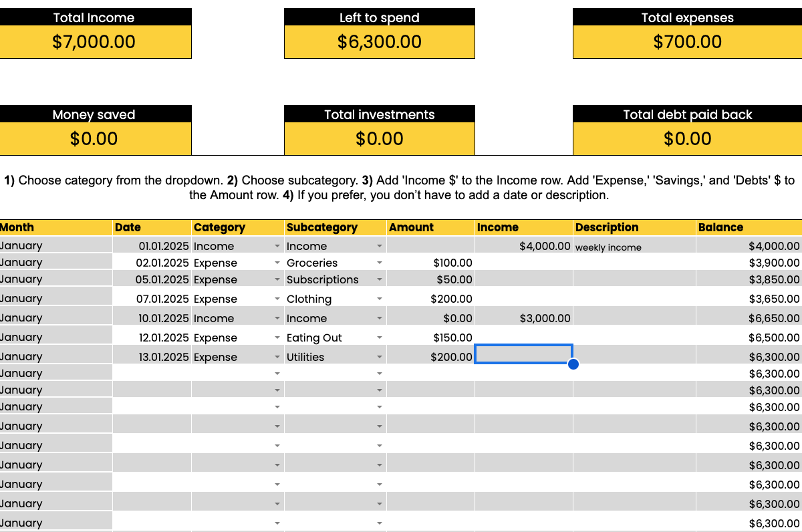Screen dimensions: 802x532
Task: Select the Total expenses $700.00 cell
Action: pyautogui.click(x=687, y=42)
